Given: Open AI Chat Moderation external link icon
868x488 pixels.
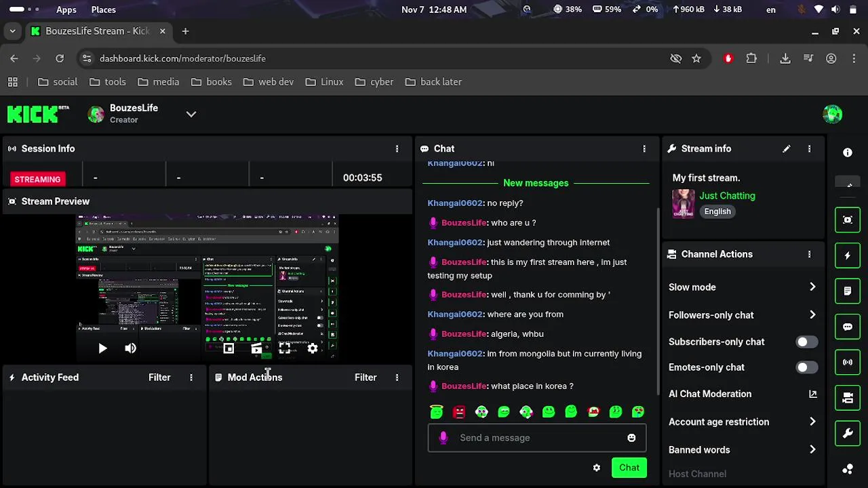Looking at the screenshot, I should click(812, 394).
